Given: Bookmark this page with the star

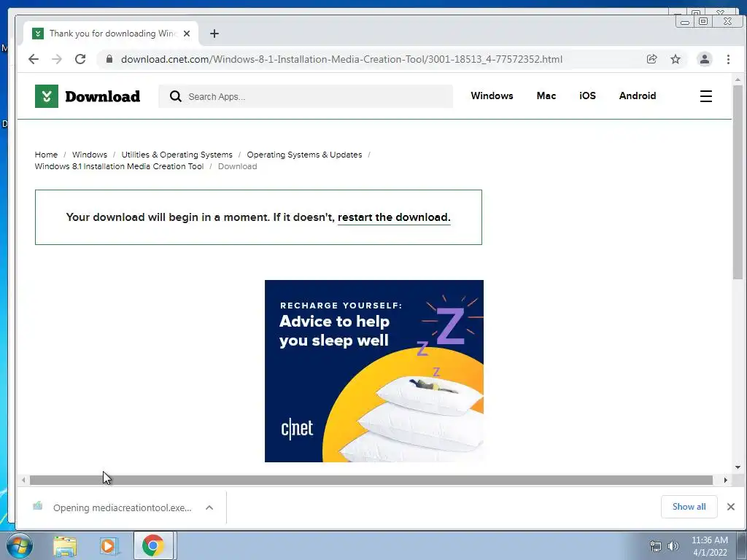Looking at the screenshot, I should pyautogui.click(x=675, y=59).
